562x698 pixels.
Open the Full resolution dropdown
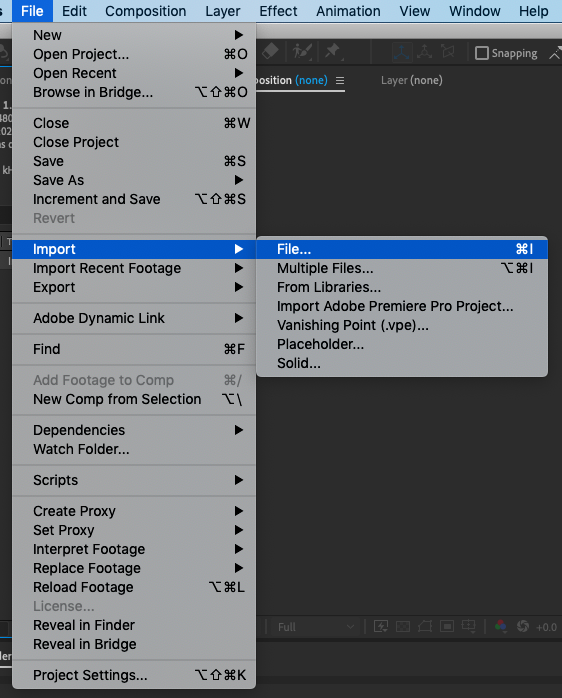click(x=316, y=627)
